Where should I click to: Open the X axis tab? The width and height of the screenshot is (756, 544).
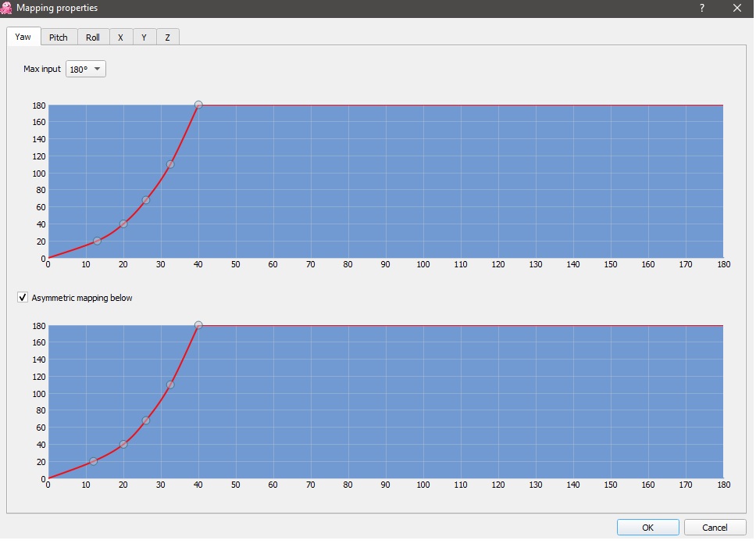point(120,38)
